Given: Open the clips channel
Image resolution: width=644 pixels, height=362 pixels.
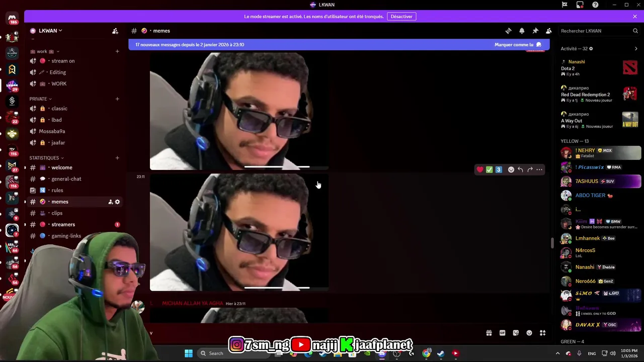Looking at the screenshot, I should [x=74, y=213].
